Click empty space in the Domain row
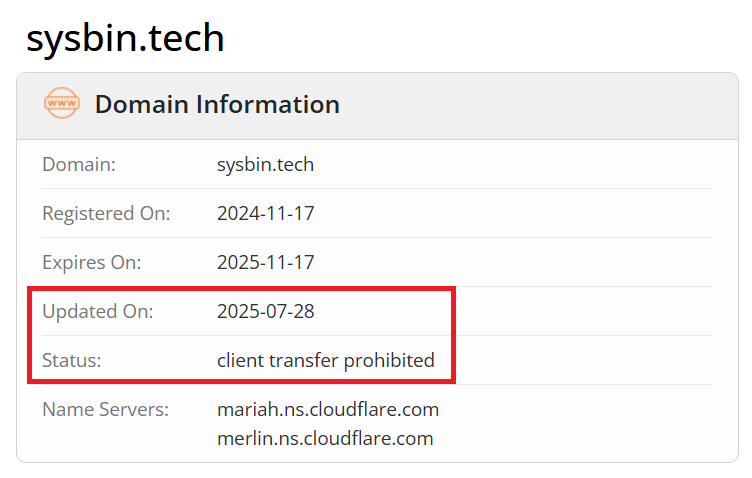752x478 pixels. (513, 164)
